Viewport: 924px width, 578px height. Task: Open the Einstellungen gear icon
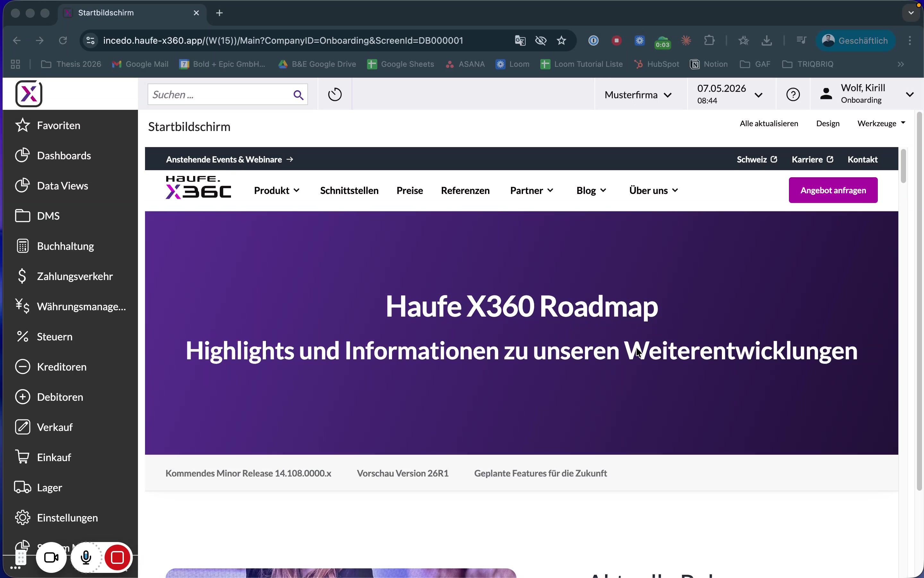22,518
